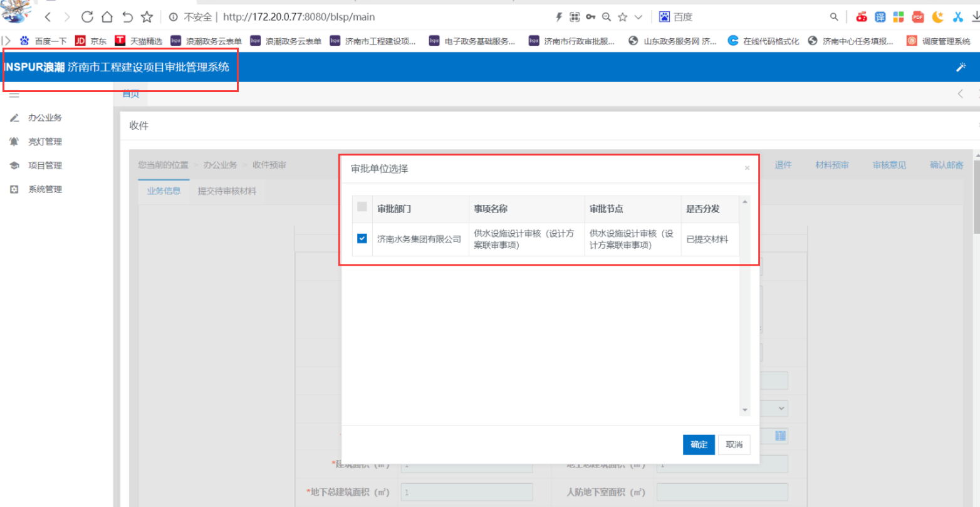Click the dialog's vertical scrollbar down arrow
The width and height of the screenshot is (980, 507).
click(x=745, y=410)
